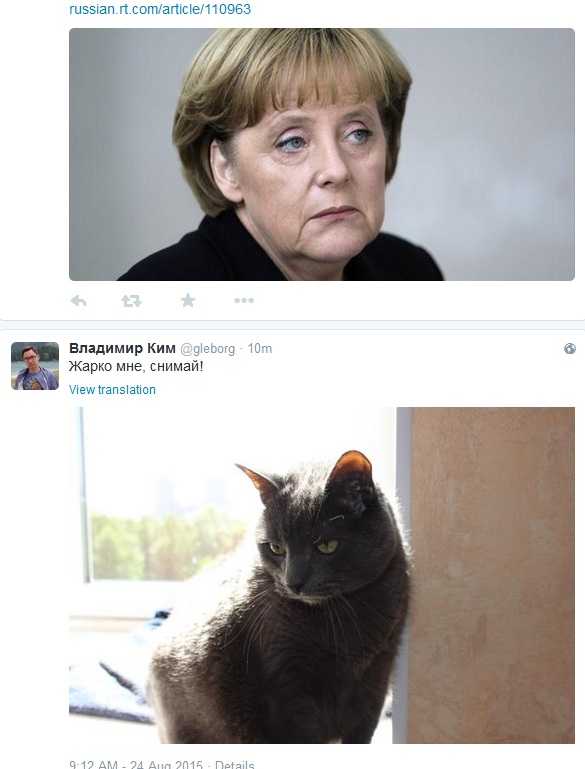View translation of the Russian tweet
Screen dimensions: 585x769
[x=112, y=389]
